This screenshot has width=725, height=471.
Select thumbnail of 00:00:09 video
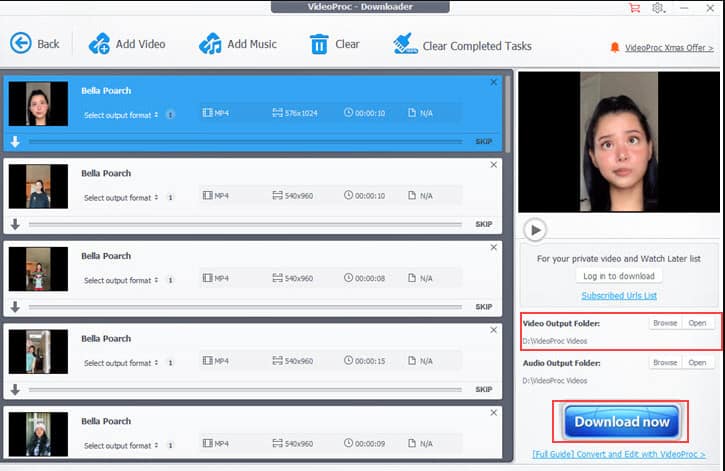pos(38,434)
